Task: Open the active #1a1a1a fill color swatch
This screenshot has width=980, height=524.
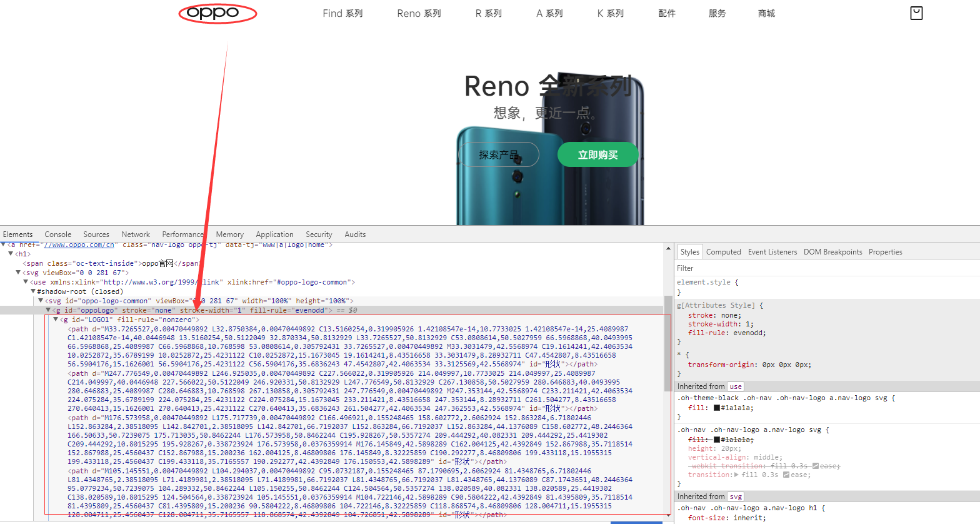Action: tap(717, 408)
